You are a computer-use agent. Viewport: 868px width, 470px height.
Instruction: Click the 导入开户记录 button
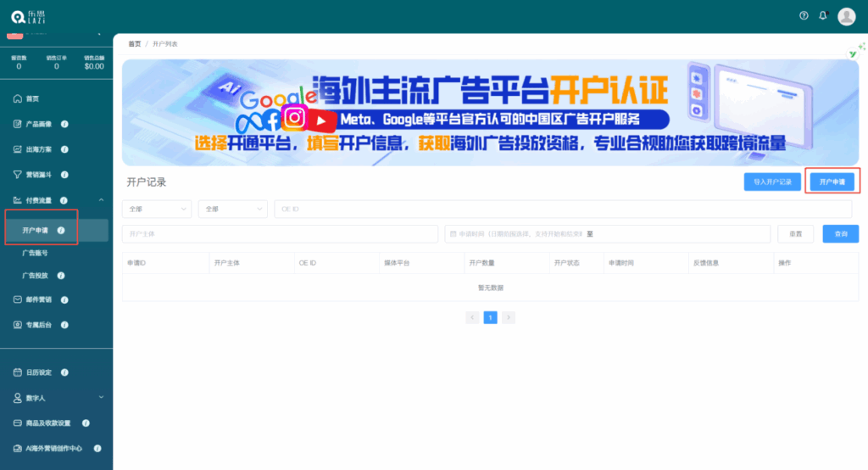click(x=772, y=182)
